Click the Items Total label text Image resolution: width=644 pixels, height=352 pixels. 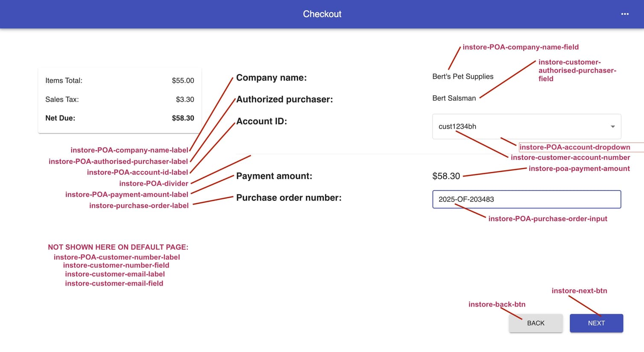coord(64,81)
